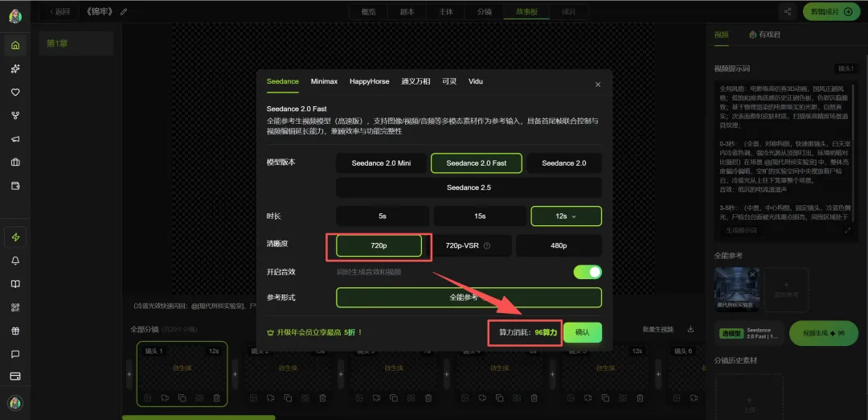Switch to HappyHorse tab in dialog
The image size is (868, 420).
click(x=369, y=81)
